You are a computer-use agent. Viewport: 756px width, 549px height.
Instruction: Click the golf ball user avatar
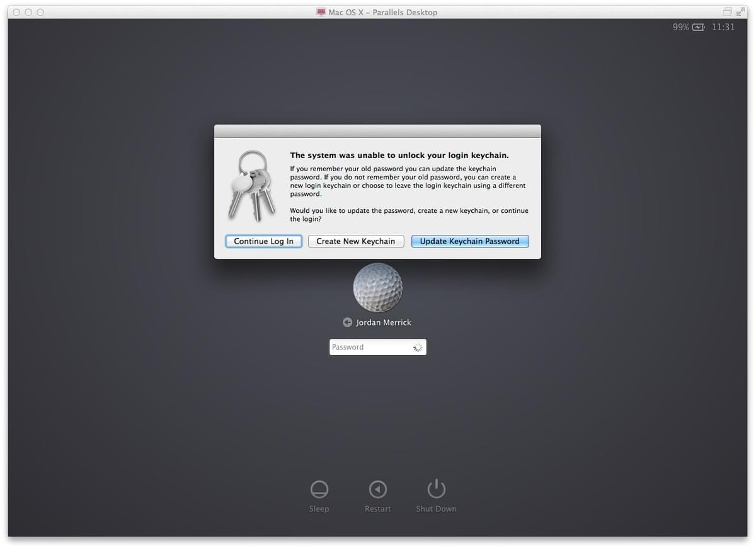click(378, 288)
